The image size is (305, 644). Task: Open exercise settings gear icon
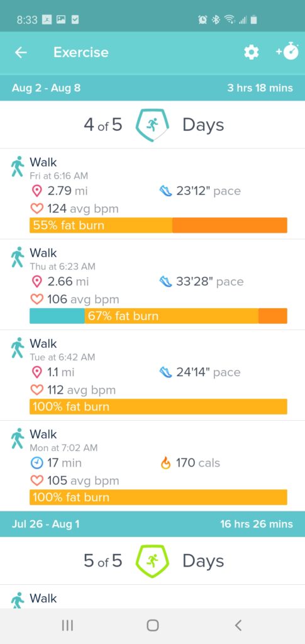pos(251,52)
